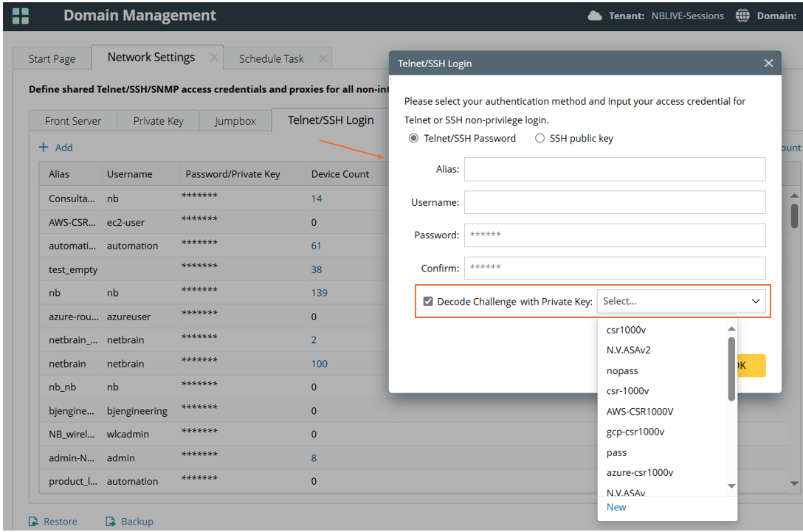803x532 pixels.
Task: Switch to the Jumpbox tab
Action: pyautogui.click(x=235, y=121)
